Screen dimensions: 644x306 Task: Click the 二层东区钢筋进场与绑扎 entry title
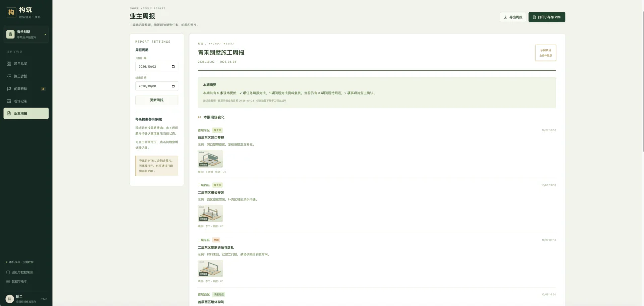click(216, 247)
